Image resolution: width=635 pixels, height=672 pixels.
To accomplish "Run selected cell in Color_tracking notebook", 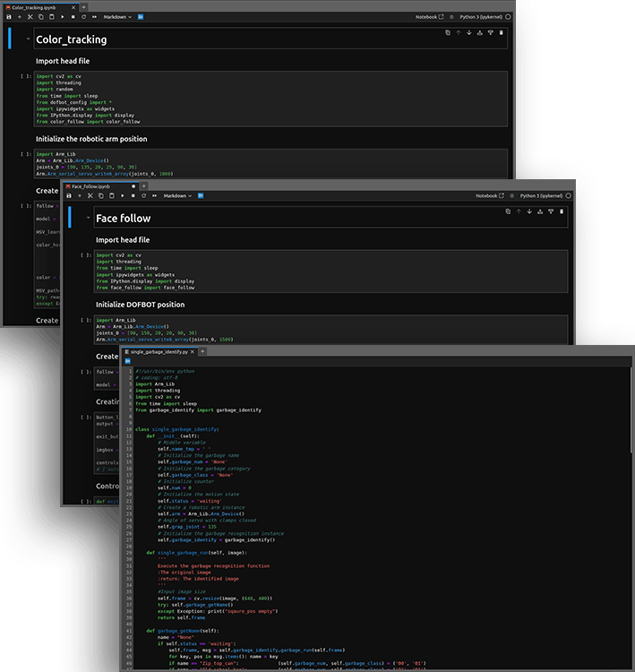I will coord(62,17).
